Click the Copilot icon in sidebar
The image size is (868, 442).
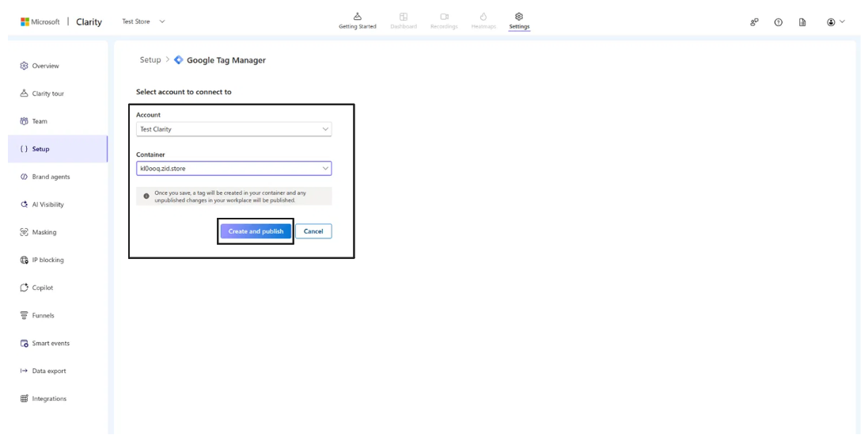(x=24, y=288)
